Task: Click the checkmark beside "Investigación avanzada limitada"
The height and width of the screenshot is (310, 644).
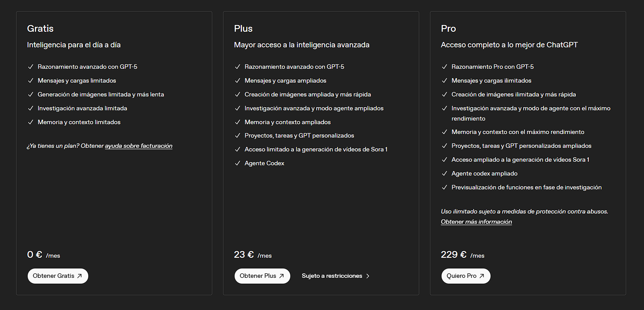Action: click(x=30, y=108)
